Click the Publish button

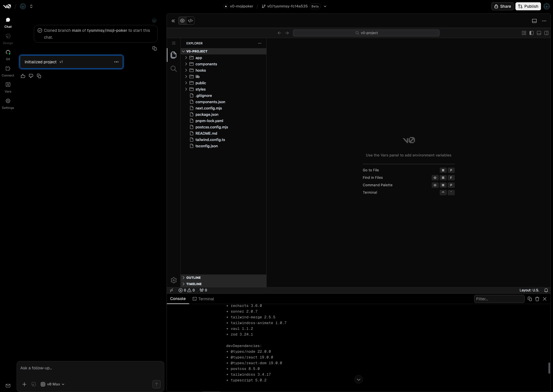click(528, 6)
